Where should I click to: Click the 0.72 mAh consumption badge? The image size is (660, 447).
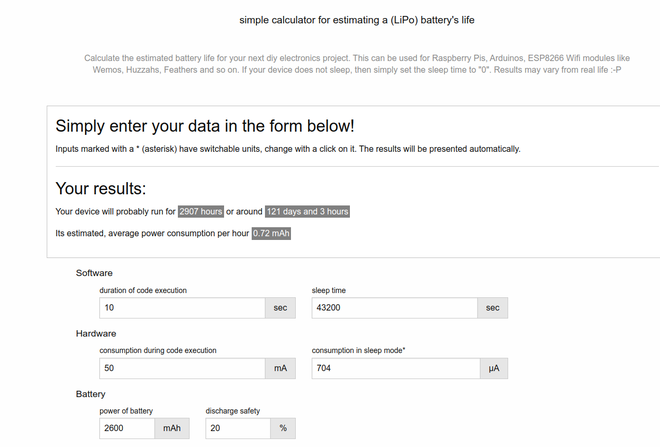[271, 233]
